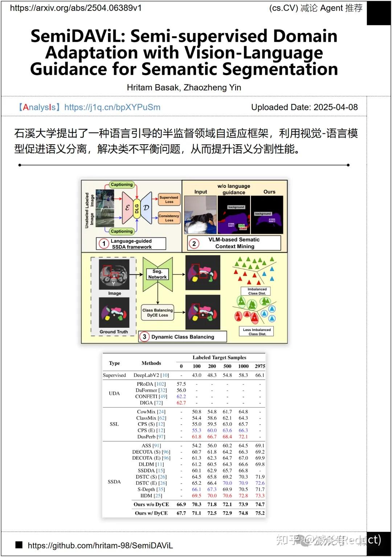The width and height of the screenshot is (392, 557).
Task: Click circled number 3 near Dynamic Class Balancing
Action: click(x=144, y=336)
